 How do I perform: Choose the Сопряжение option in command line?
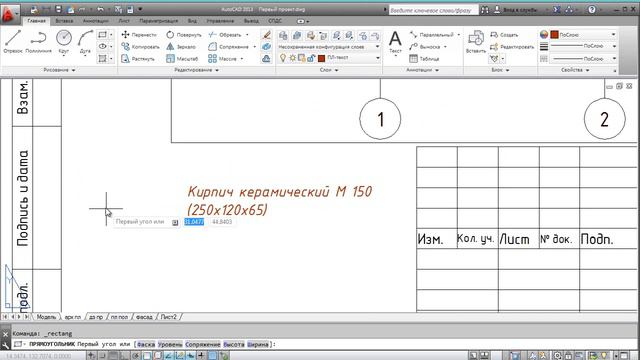tap(202, 344)
